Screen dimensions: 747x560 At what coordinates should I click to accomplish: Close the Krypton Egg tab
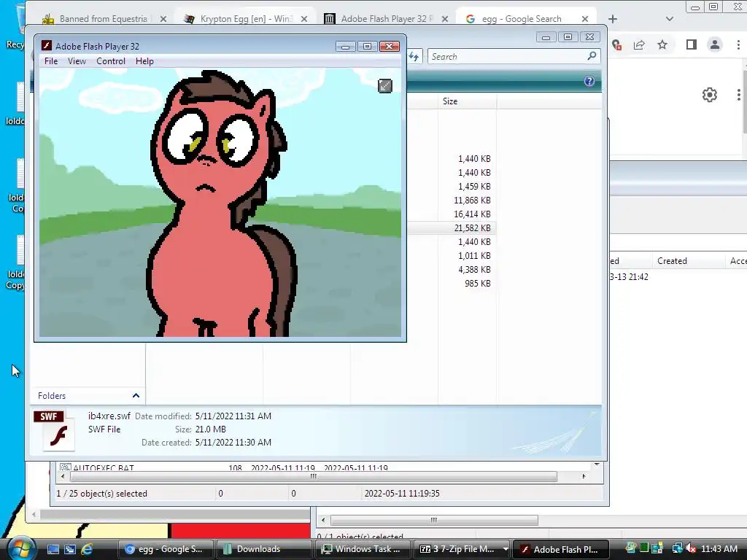304,19
